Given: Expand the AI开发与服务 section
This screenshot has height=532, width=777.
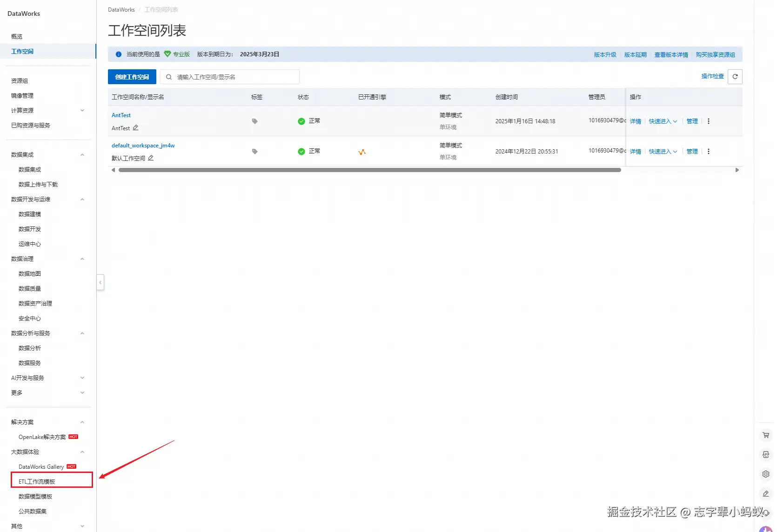Looking at the screenshot, I should (x=82, y=378).
